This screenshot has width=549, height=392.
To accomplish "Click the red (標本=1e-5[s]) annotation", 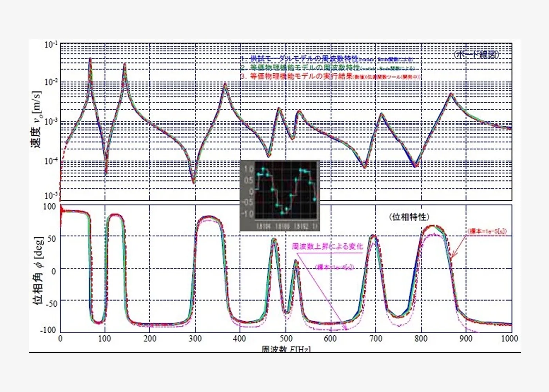I will [x=487, y=231].
